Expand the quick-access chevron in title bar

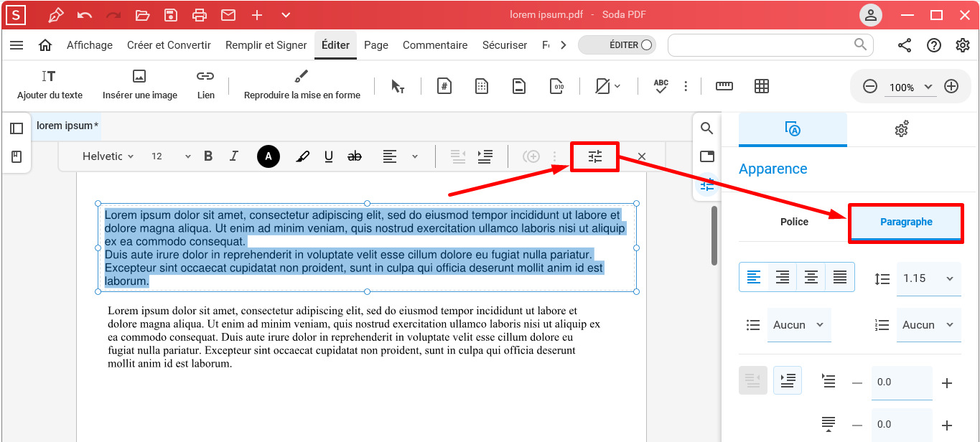coord(286,15)
